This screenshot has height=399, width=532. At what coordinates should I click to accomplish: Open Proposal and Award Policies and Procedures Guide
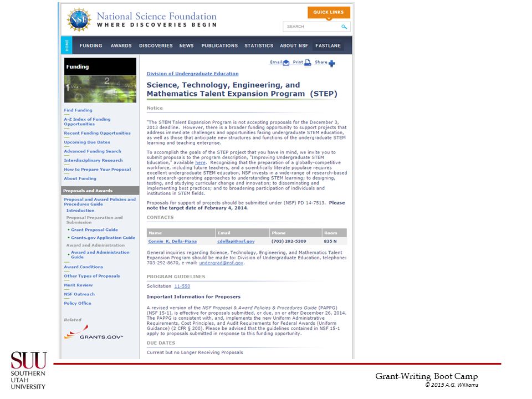[100, 202]
